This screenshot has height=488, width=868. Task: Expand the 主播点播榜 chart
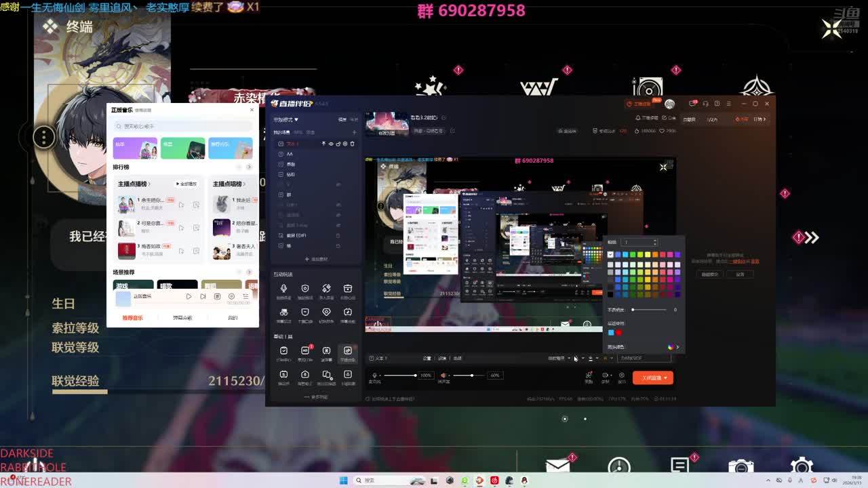pyautogui.click(x=134, y=184)
